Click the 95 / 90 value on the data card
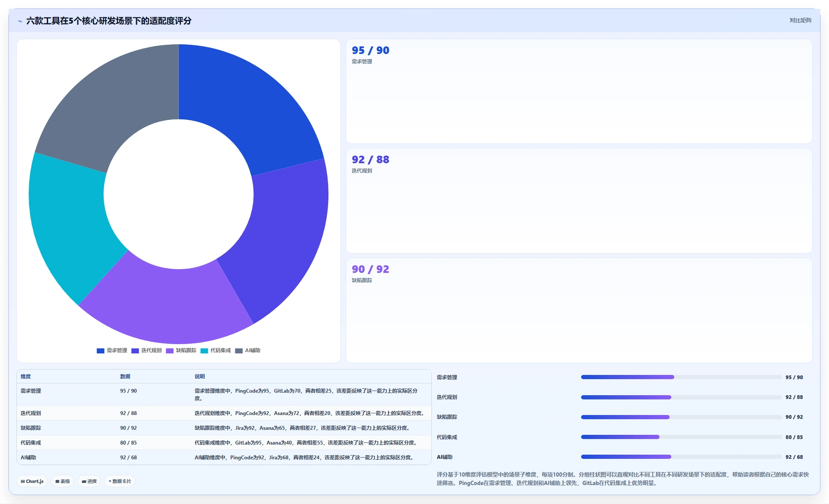Viewport: 829px width, 504px height. coord(371,50)
